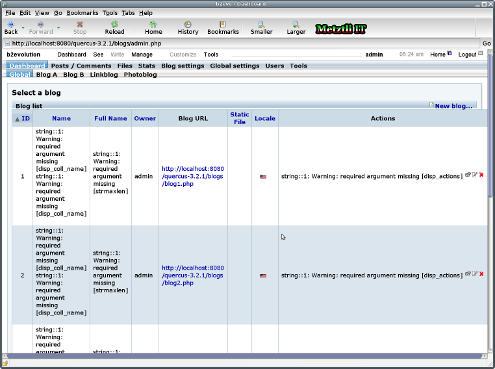Click the locale flag icon in row 2
Image resolution: width=495 pixels, height=369 pixels.
[x=263, y=275]
